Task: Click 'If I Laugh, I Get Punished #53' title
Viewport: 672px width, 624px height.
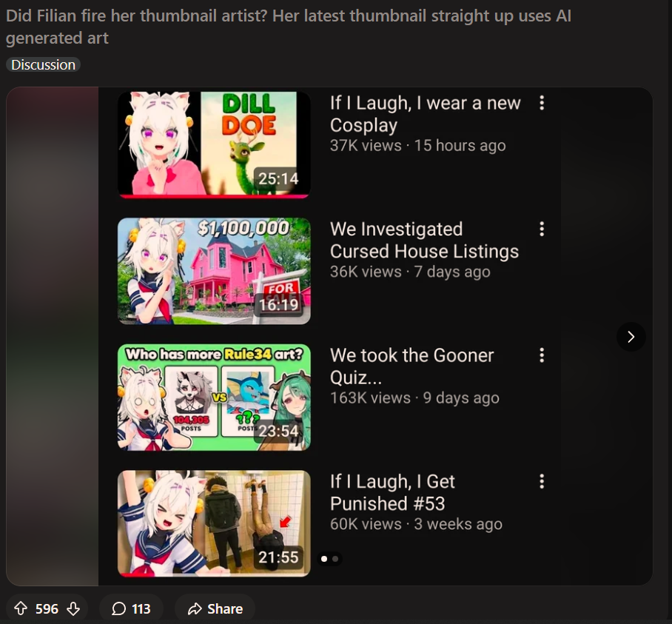Action: click(392, 492)
